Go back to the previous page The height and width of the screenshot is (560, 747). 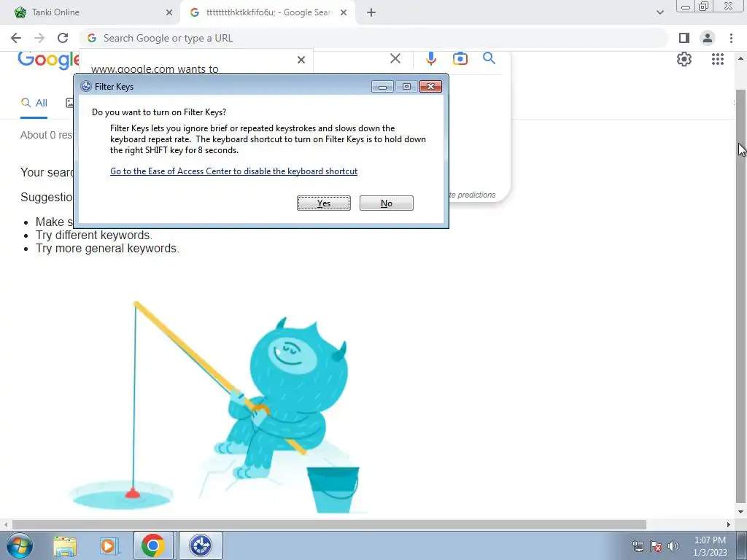tap(16, 38)
